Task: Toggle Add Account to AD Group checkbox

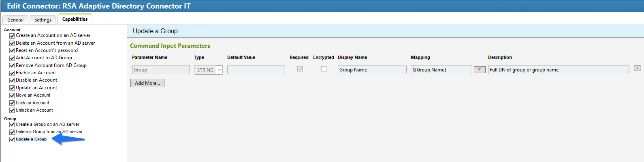Action: click(x=12, y=58)
